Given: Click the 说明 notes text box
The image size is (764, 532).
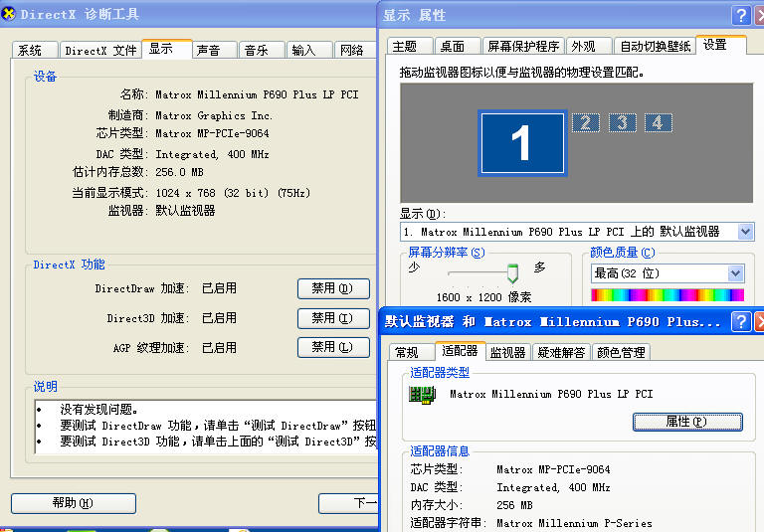Looking at the screenshot, I should 206,427.
